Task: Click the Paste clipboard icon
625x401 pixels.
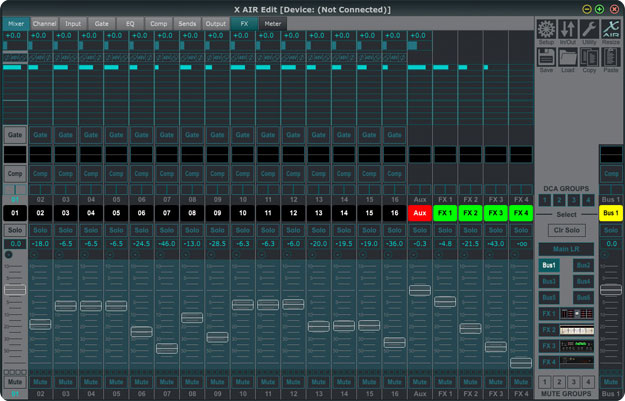Action: point(611,57)
